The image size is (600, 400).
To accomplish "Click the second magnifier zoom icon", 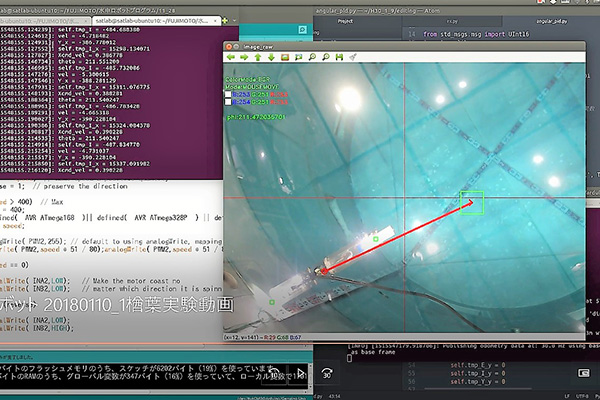I will 326,57.
